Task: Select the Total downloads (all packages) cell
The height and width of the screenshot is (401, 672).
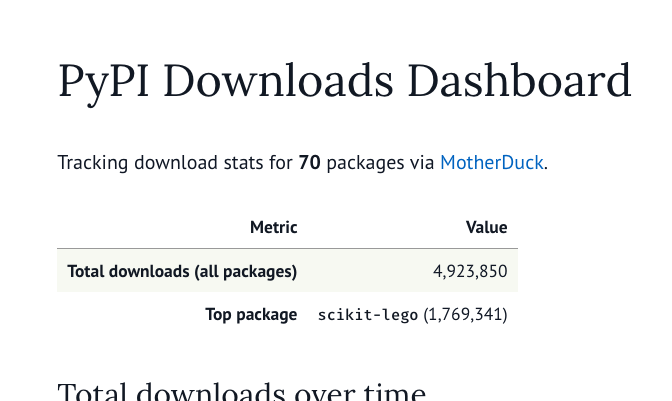Action: (182, 271)
